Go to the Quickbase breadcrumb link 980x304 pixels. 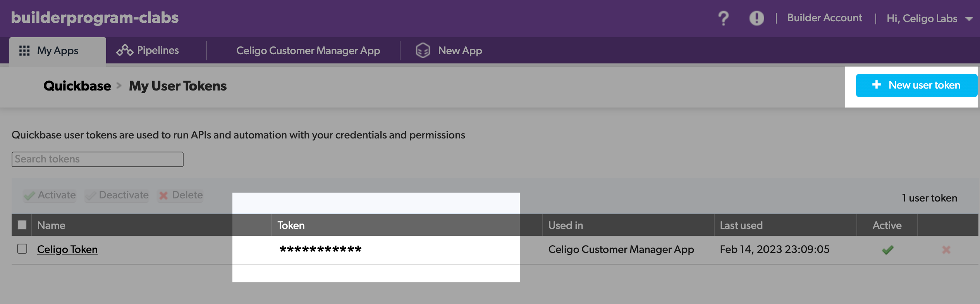point(77,86)
